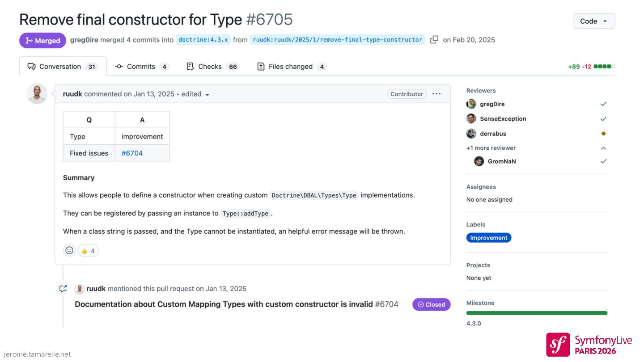
Task: Click the thumbs up reaction with 4
Action: point(88,250)
